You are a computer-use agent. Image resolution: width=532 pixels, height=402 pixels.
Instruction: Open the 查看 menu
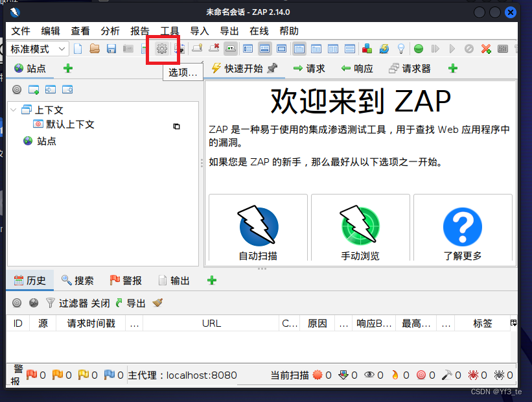[80, 31]
